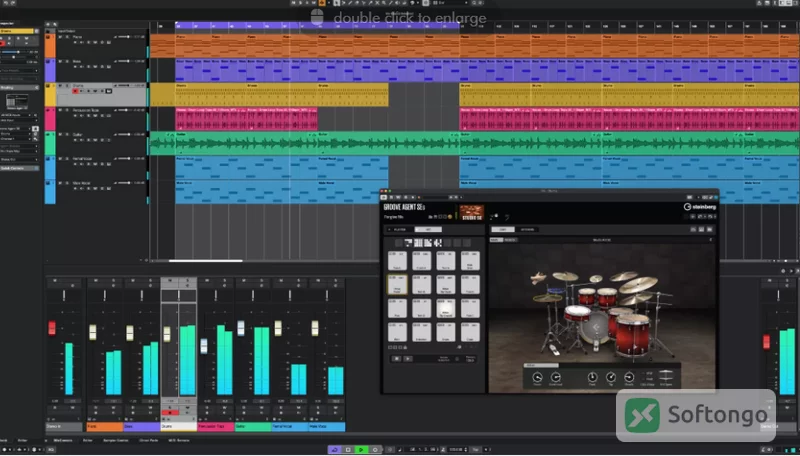This screenshot has width=800, height=456.
Task: Click the EQ button at bottom left
Action: click(51, 449)
